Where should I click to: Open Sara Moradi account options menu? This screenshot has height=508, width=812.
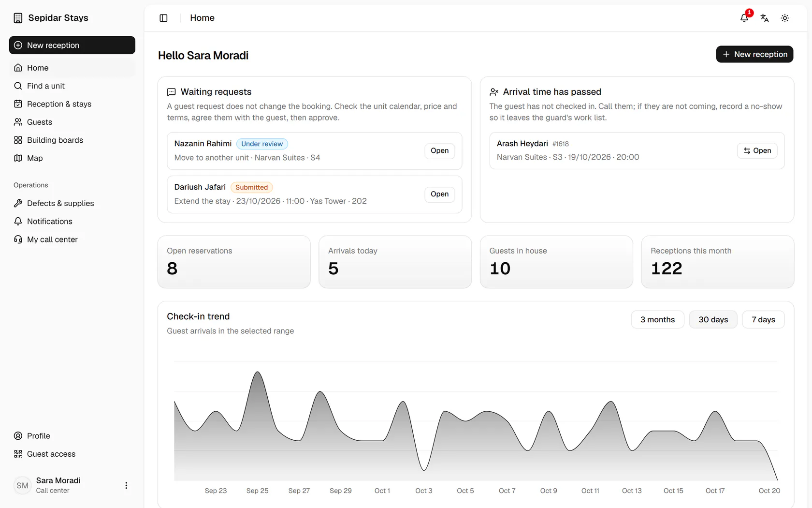[126, 485]
